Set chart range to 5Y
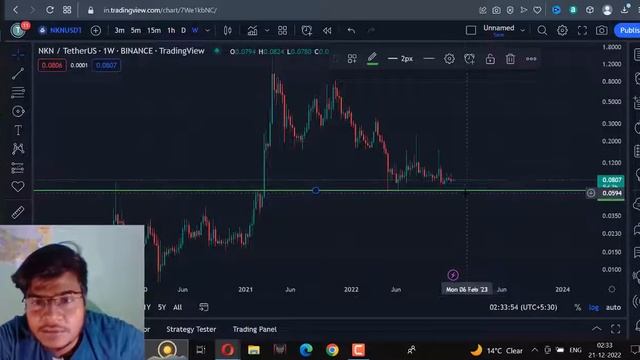This screenshot has height=360, width=640. click(162, 307)
